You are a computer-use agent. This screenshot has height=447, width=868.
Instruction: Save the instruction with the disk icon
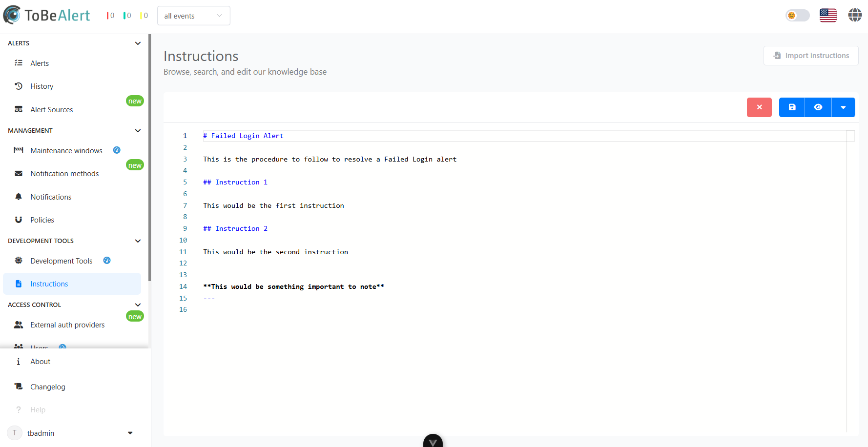click(x=792, y=107)
